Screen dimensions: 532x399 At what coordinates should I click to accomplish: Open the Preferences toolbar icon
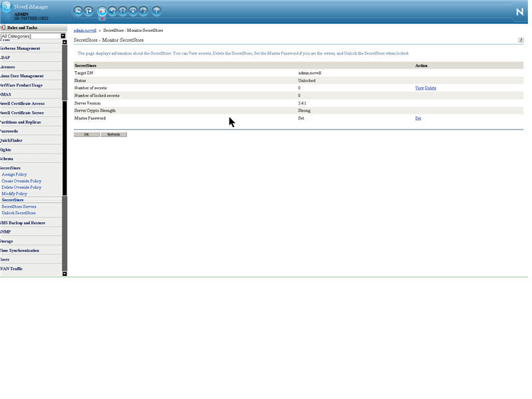(144, 11)
